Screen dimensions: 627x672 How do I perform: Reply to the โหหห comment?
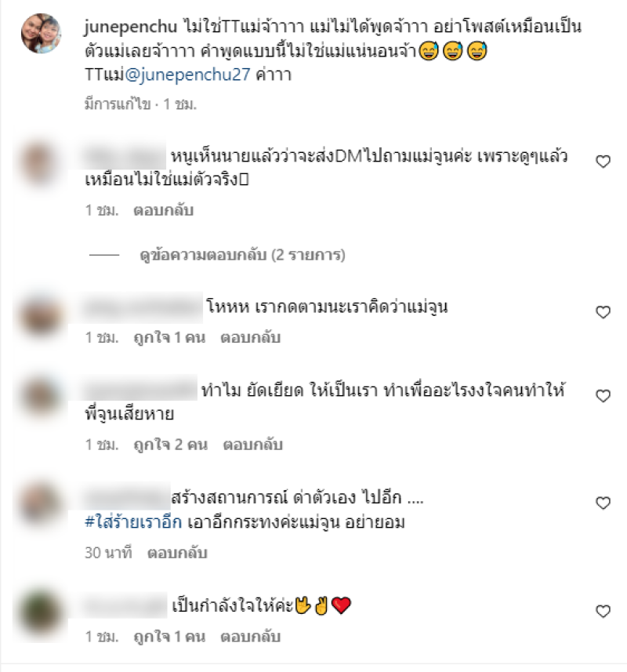click(x=251, y=337)
